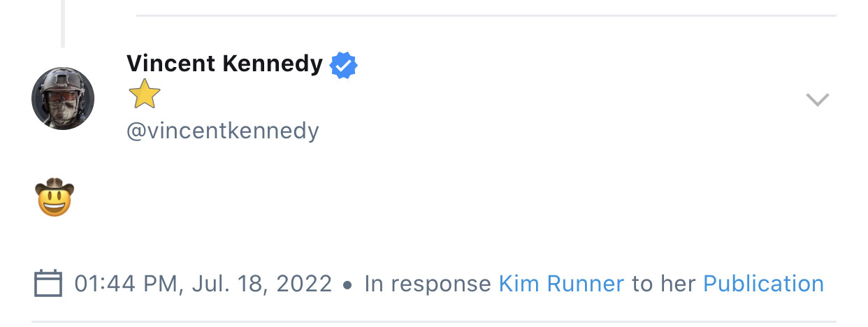Click the "to her" text
This screenshot has width=868, height=327.
pos(663,284)
